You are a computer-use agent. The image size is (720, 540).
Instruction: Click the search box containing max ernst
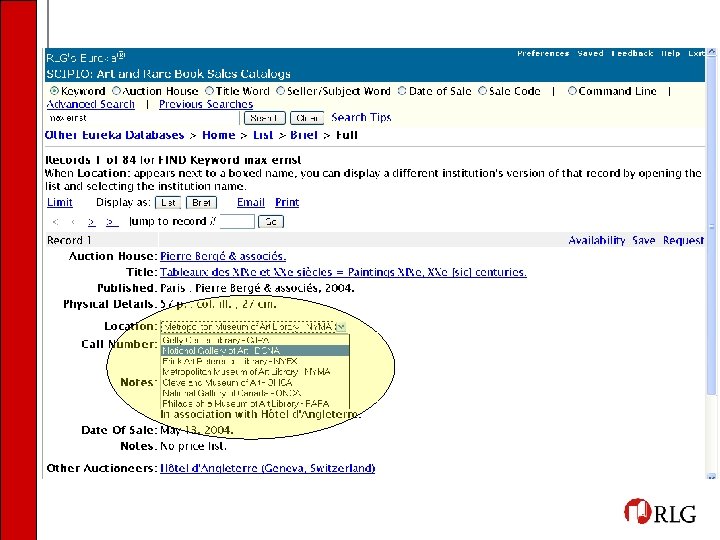[142, 118]
